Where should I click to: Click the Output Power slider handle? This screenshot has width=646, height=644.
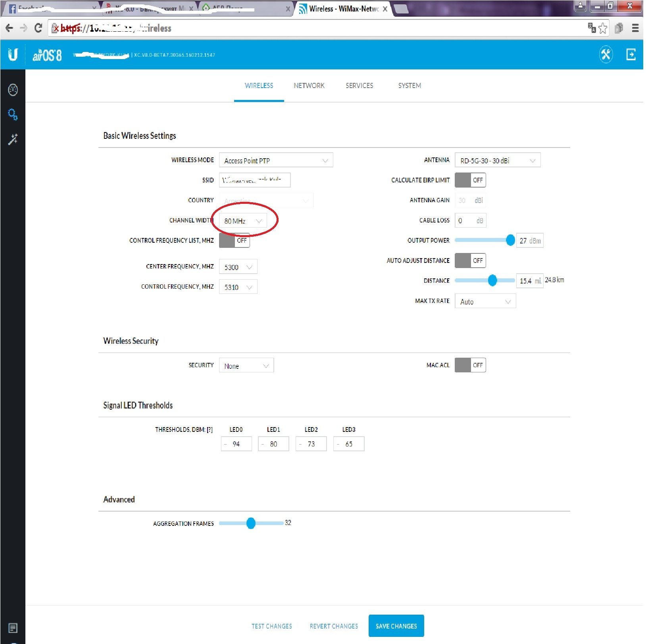tap(510, 240)
